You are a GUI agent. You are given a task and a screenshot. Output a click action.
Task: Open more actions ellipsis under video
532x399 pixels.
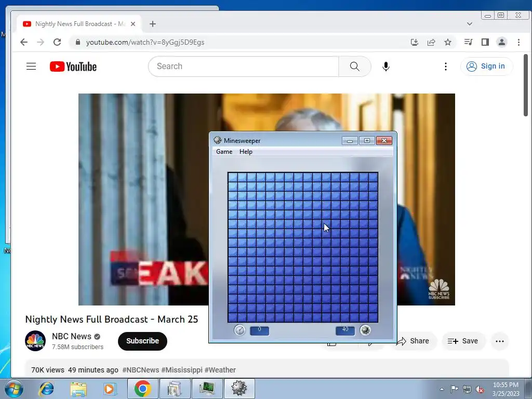point(500,341)
